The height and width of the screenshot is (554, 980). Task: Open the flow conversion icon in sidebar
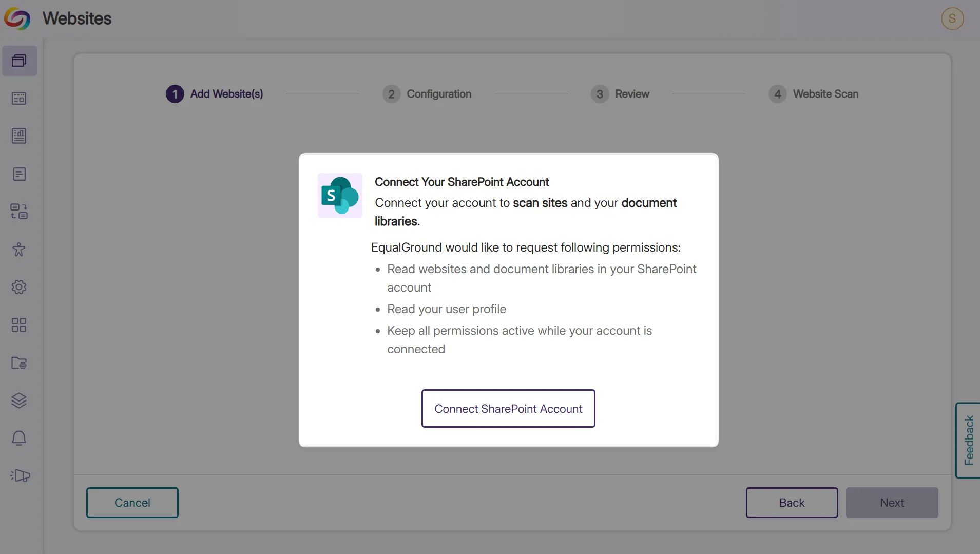19,212
